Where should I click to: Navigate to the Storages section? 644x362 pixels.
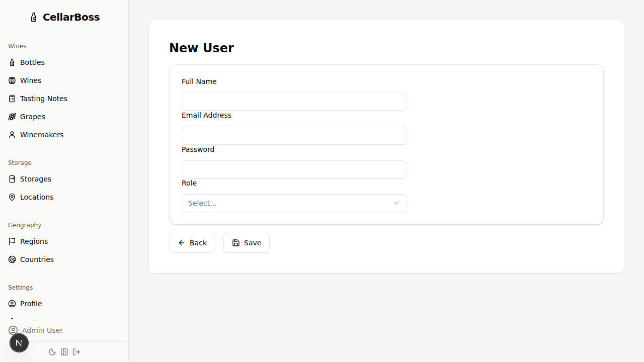[35, 178]
